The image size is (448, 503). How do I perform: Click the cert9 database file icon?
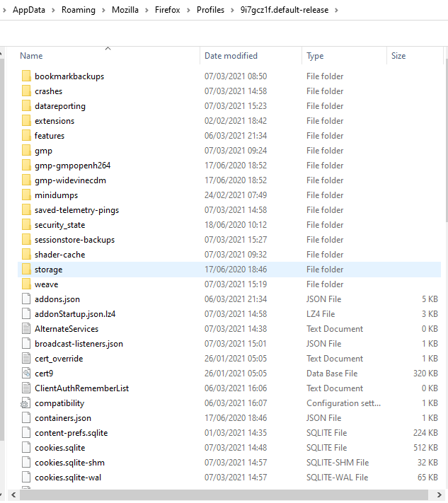tap(26, 374)
